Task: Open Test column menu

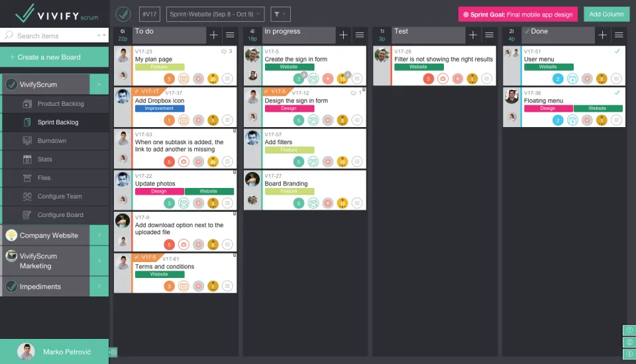Action: (489, 35)
